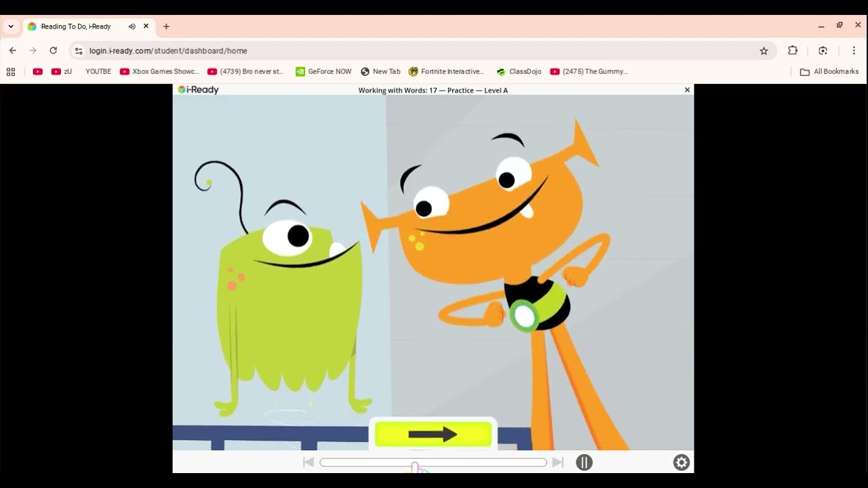Click the yellow next arrow button

[x=433, y=434]
